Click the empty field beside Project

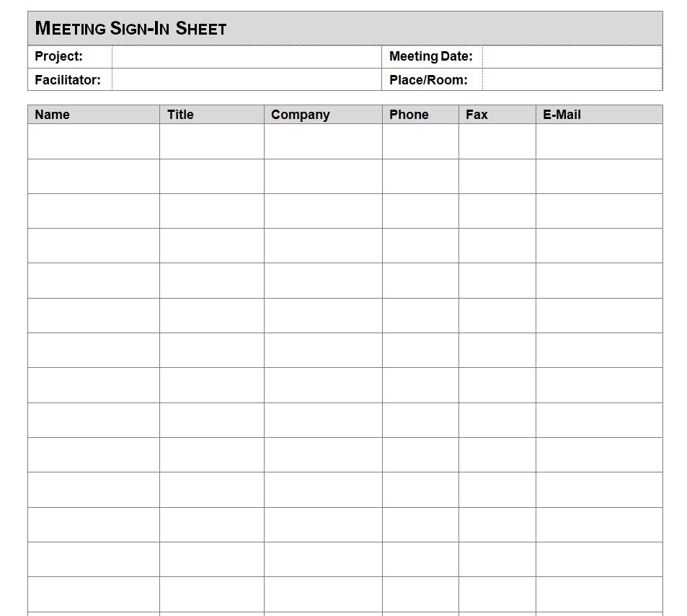point(246,56)
